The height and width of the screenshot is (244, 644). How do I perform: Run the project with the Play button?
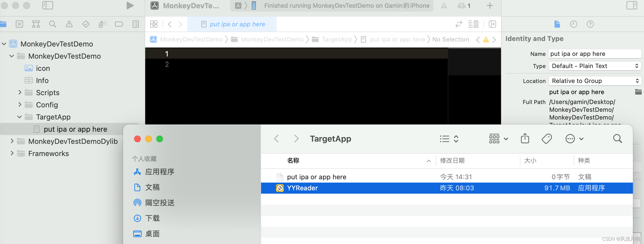(x=130, y=6)
